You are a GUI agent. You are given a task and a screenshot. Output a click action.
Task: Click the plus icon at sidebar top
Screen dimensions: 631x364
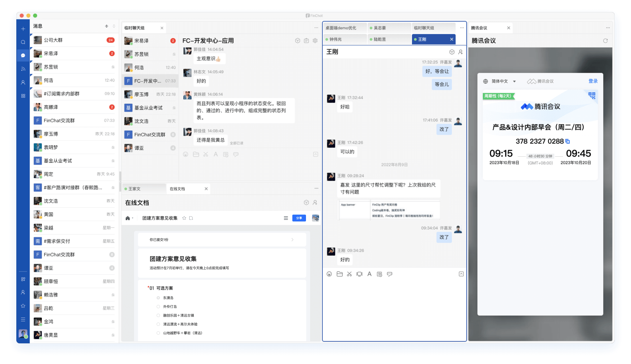pyautogui.click(x=23, y=29)
